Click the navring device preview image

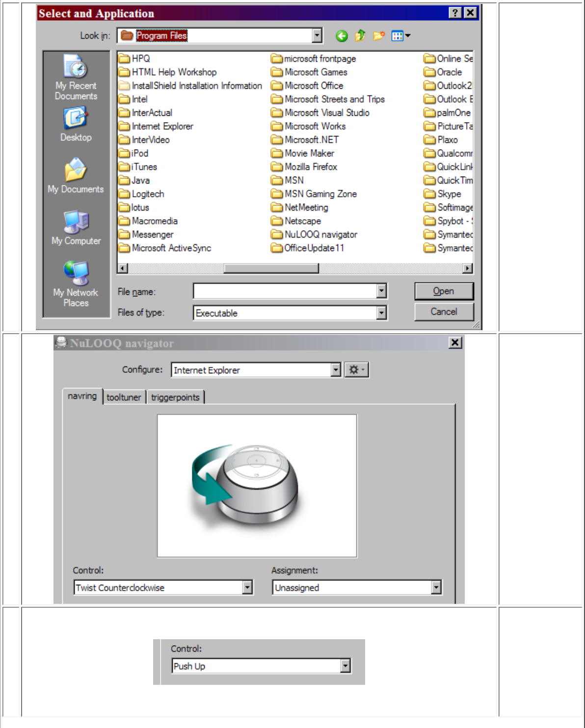click(257, 486)
